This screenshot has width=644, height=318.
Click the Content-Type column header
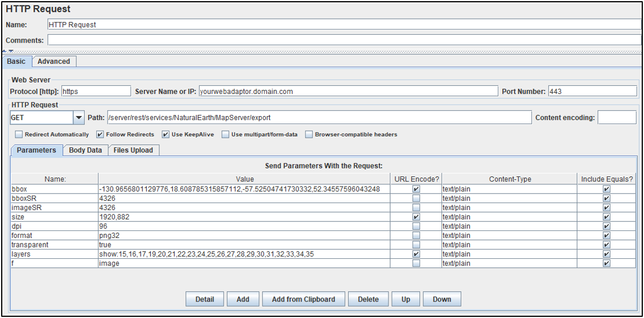pos(510,179)
